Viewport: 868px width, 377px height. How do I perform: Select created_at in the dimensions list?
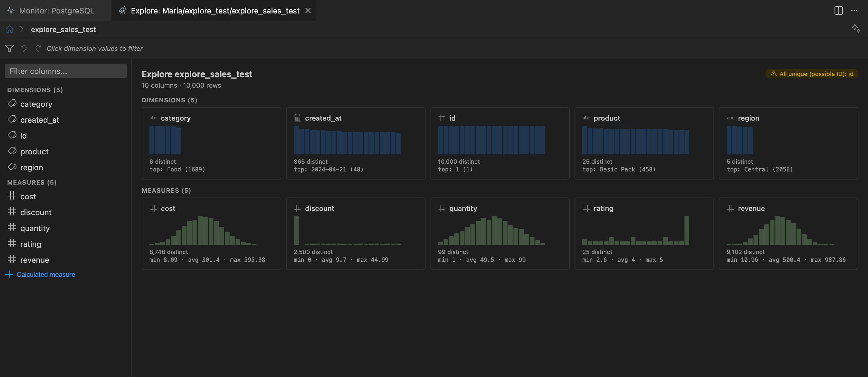pos(66,120)
